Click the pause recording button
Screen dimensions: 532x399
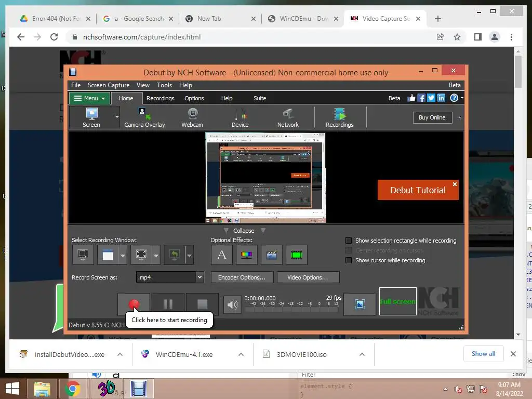[168, 304]
